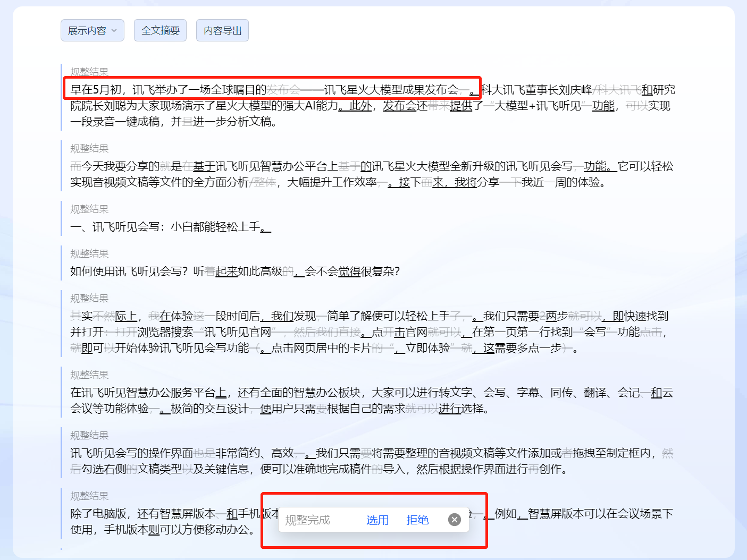Click the phrase 大幅提升工作效率
This screenshot has width=747, height=560.
(x=332, y=182)
